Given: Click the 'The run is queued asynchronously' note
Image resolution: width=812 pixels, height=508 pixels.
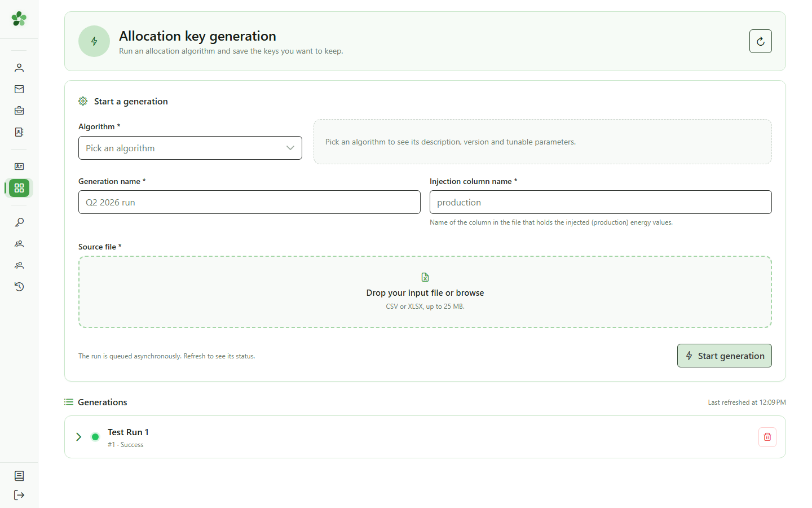Looking at the screenshot, I should tap(166, 356).
